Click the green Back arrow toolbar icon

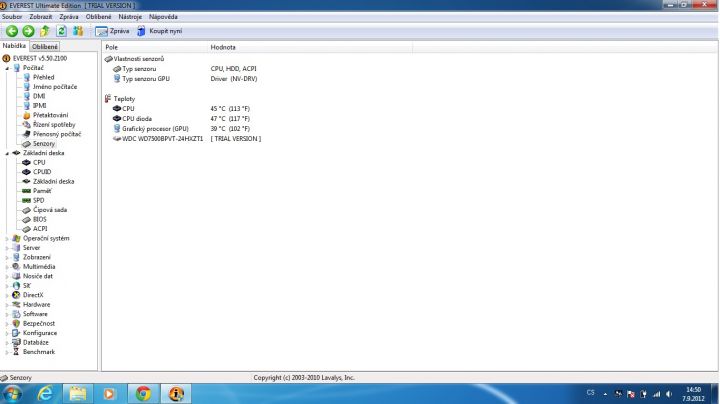(x=12, y=31)
